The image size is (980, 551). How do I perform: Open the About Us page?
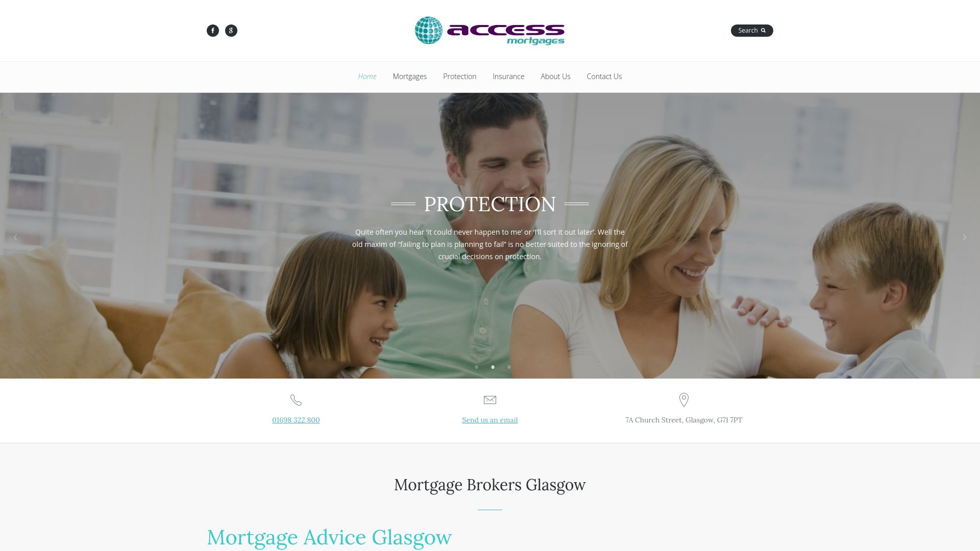coord(555,76)
